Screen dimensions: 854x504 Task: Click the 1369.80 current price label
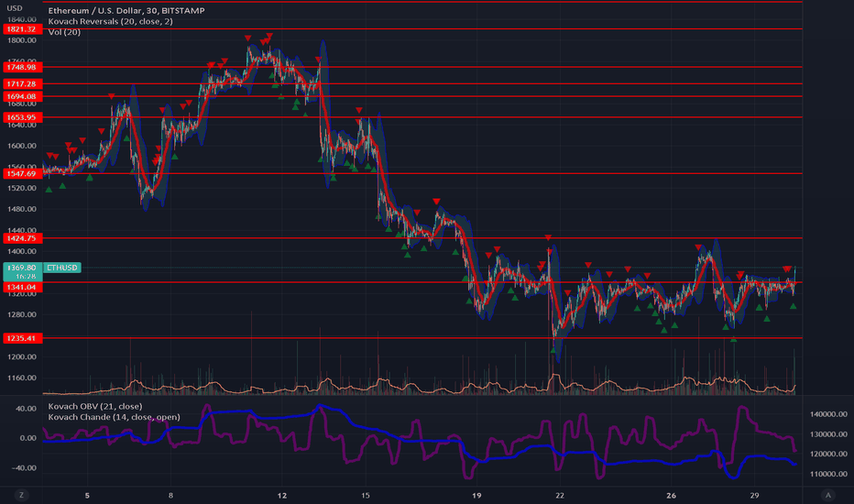pos(22,268)
